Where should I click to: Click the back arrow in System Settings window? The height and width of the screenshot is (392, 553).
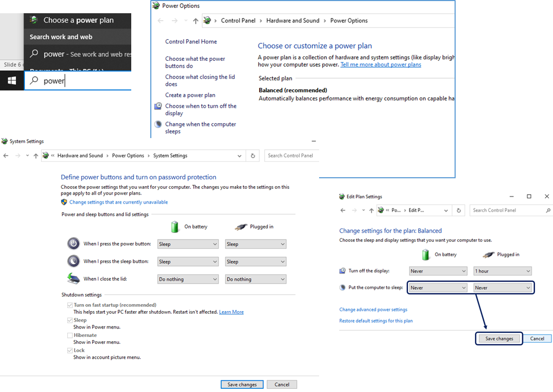pos(6,156)
